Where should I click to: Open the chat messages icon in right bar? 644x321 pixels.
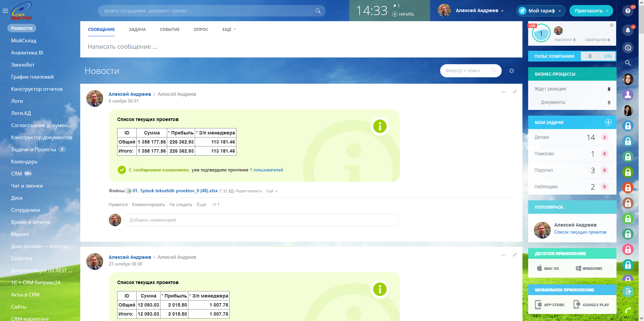point(628,48)
